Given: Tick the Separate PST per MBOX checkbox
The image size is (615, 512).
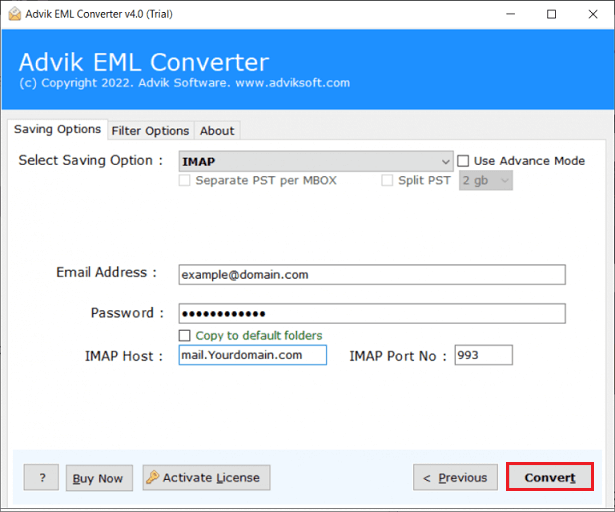Looking at the screenshot, I should coord(184,180).
